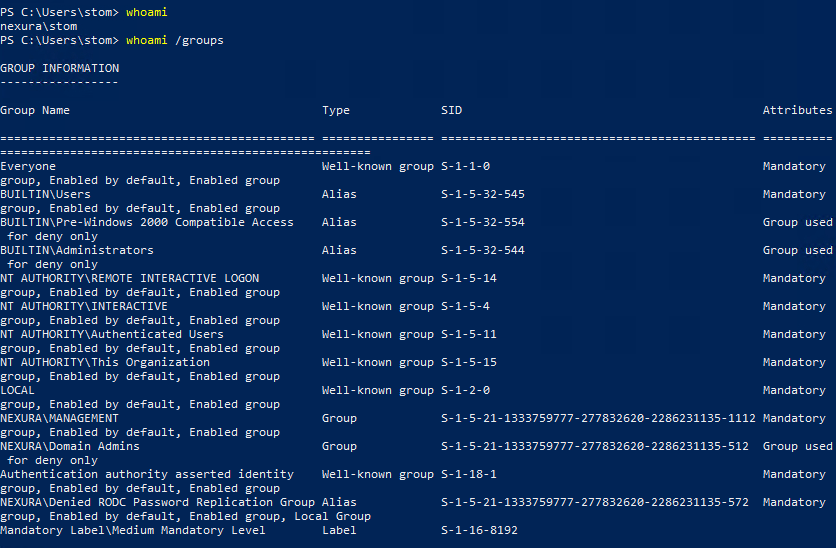
Task: Click the nexura\stom output line
Action: [x=38, y=26]
